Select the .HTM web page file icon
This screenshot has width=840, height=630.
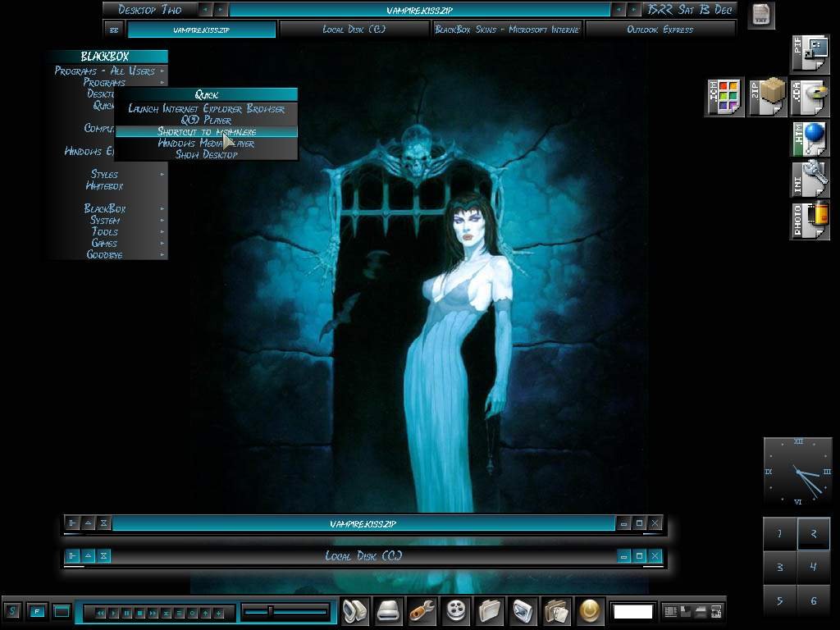point(810,139)
